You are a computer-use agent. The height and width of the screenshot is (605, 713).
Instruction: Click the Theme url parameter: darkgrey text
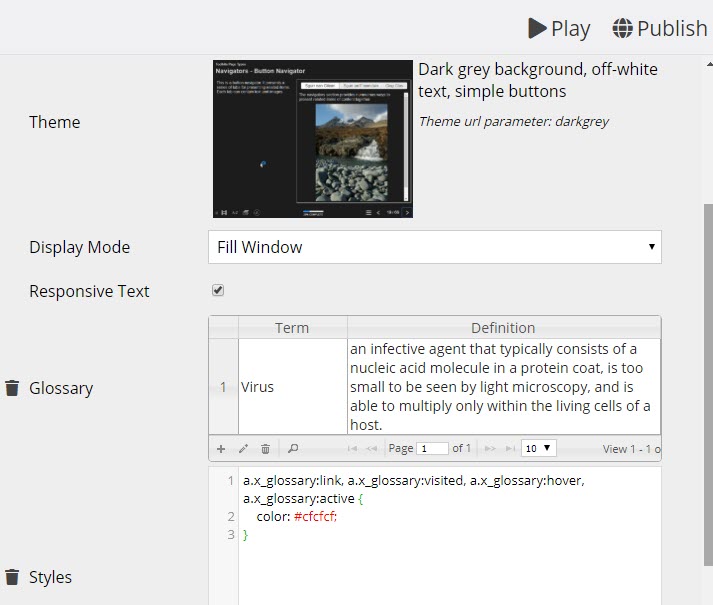pyautogui.click(x=514, y=121)
